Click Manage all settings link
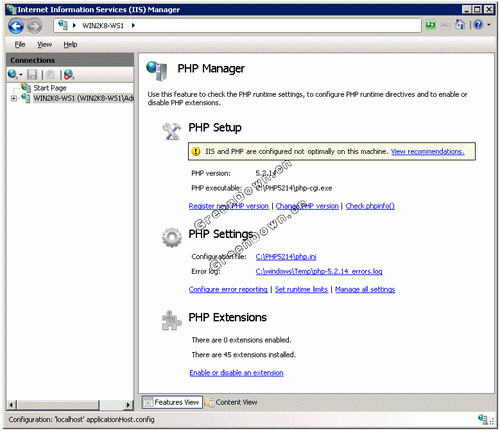Viewport: 500px width, 431px height. click(365, 289)
